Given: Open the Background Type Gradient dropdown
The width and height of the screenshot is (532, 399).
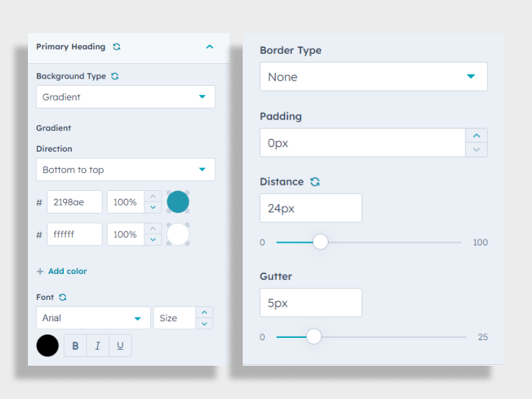Looking at the screenshot, I should [x=126, y=97].
